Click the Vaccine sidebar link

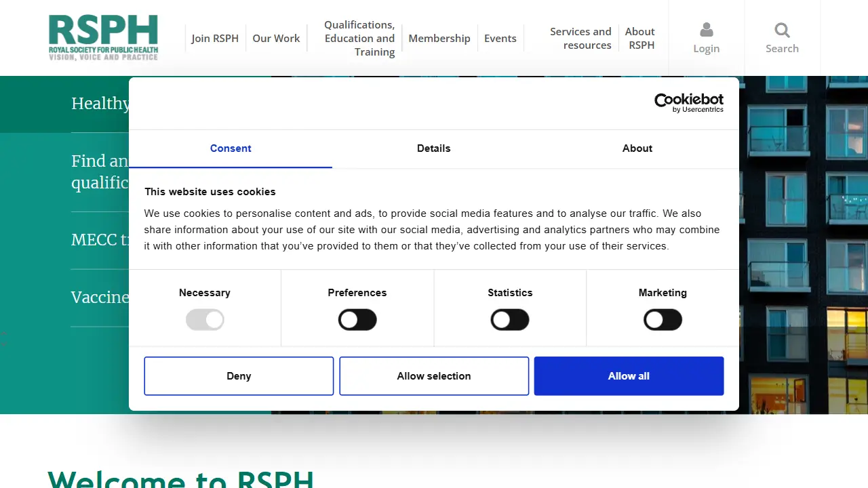[x=100, y=298]
